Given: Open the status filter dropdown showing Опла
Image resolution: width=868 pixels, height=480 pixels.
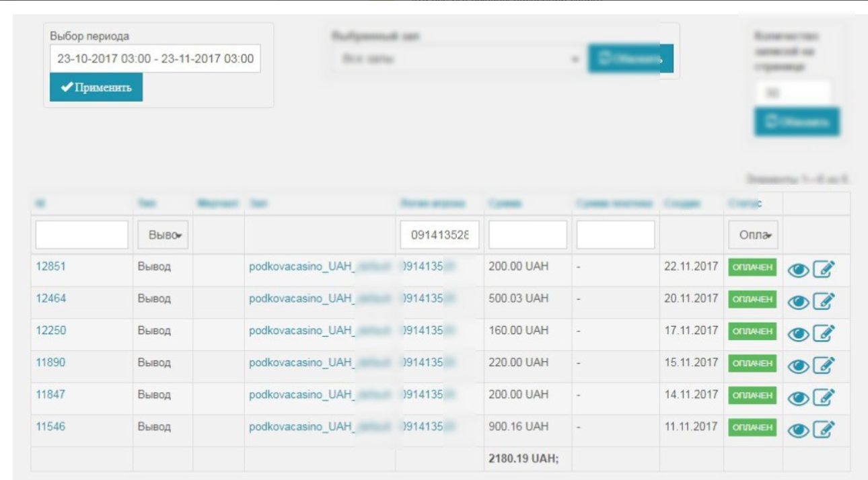Looking at the screenshot, I should (x=753, y=235).
